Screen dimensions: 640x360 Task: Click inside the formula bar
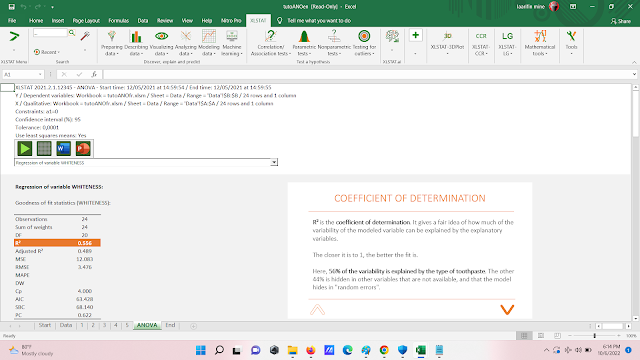click(x=366, y=74)
